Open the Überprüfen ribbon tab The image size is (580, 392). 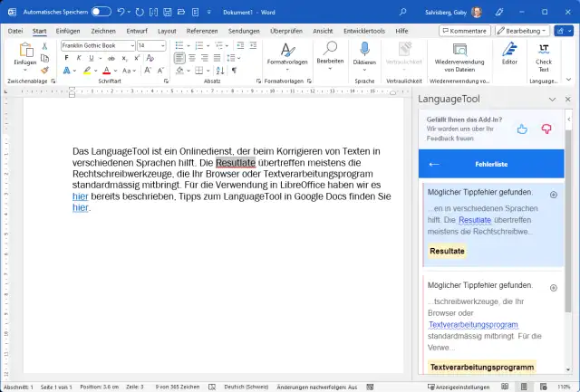pos(286,30)
